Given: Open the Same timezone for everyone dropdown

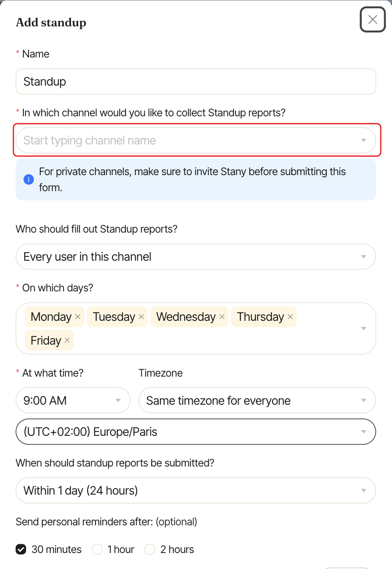Looking at the screenshot, I should tap(257, 400).
